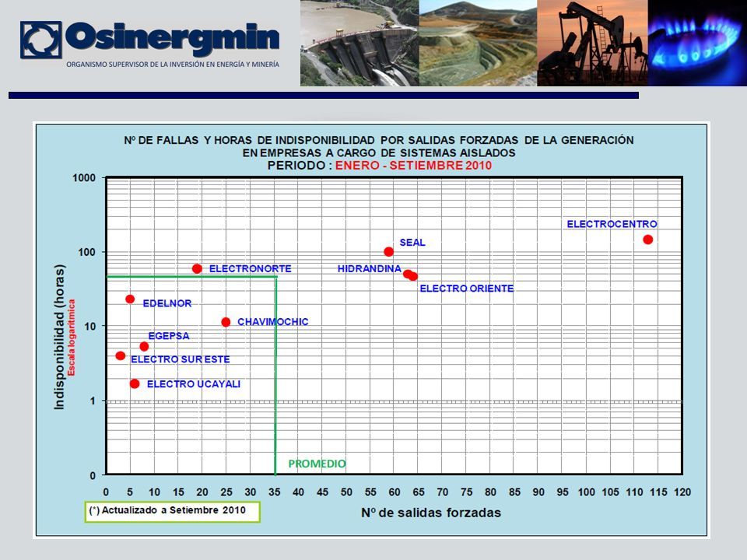Click the Nº de salidas forzadas axis title
Screen dimensions: 747x560
click(x=430, y=513)
